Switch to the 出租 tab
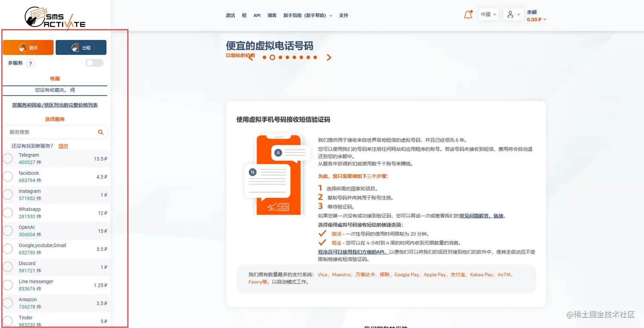644x328 pixels. (x=81, y=47)
